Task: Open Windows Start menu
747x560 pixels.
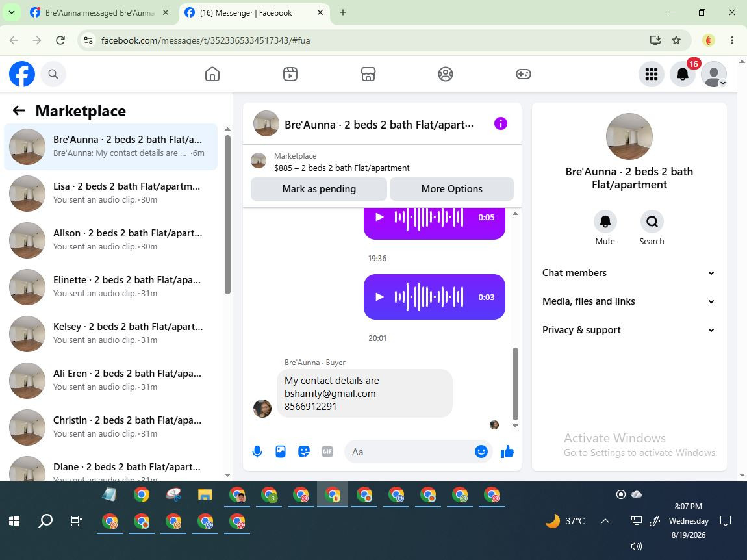Action: pos(14,521)
